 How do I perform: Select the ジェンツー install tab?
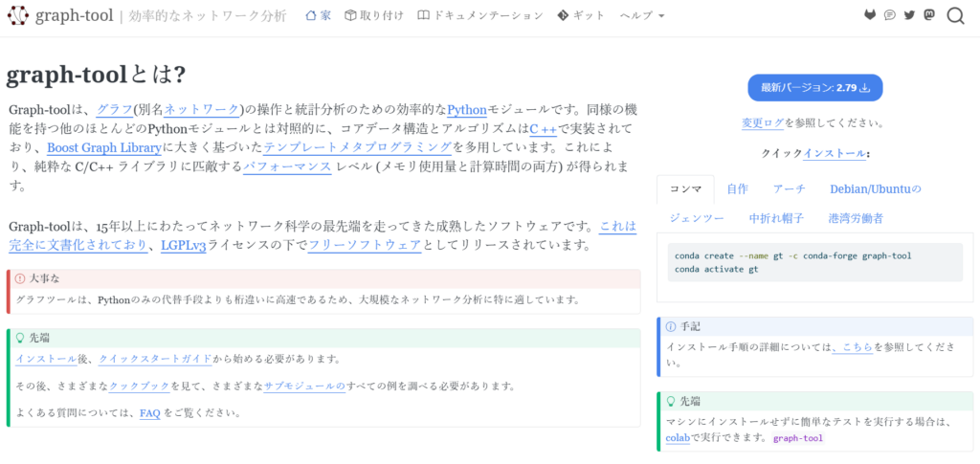click(x=697, y=218)
